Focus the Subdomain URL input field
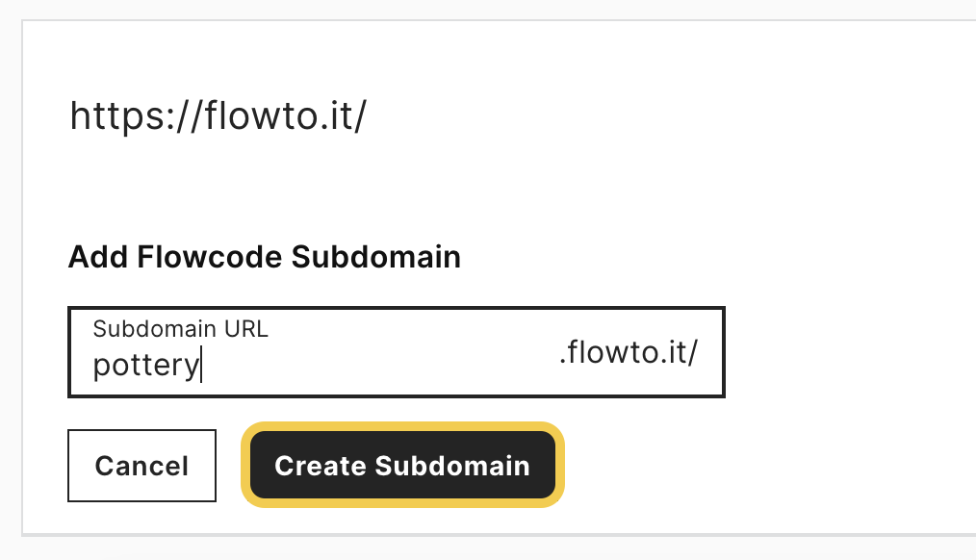 pyautogui.click(x=397, y=352)
